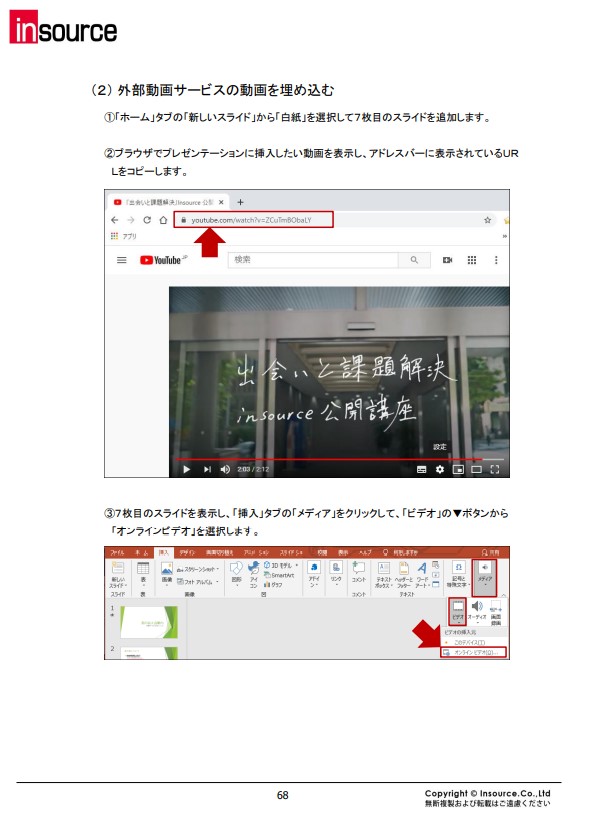Open the アニメーション ribbon tab
590x835 pixels.
pos(256,553)
